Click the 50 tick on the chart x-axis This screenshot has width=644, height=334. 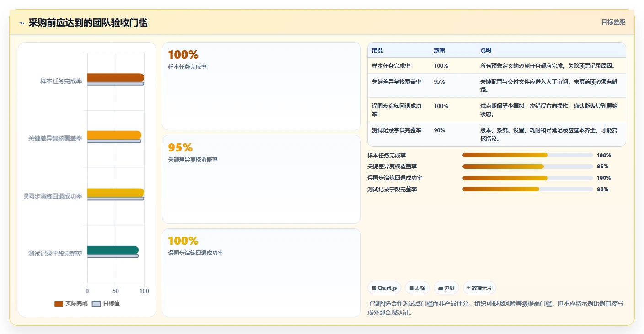click(x=116, y=291)
